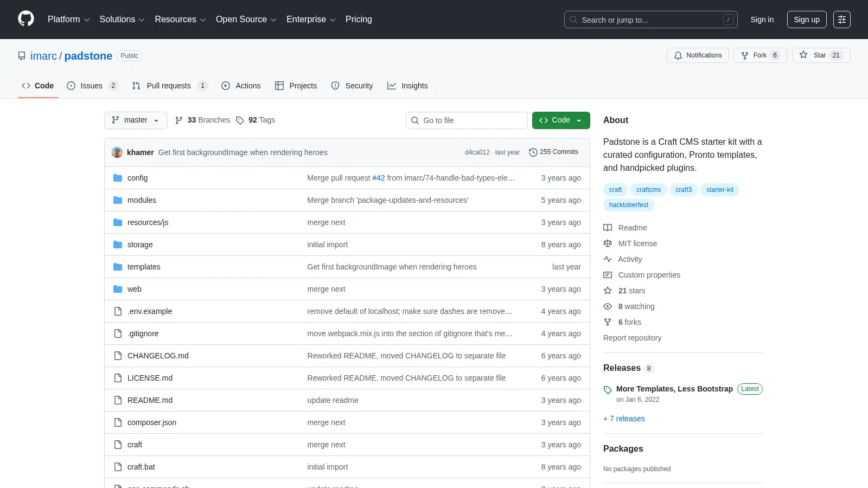Expand the Resources menu
Screen dimensions: 868x488
pos(180,20)
